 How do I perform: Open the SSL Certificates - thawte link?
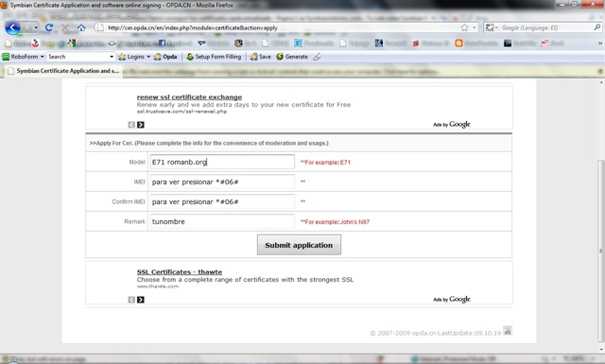point(180,272)
